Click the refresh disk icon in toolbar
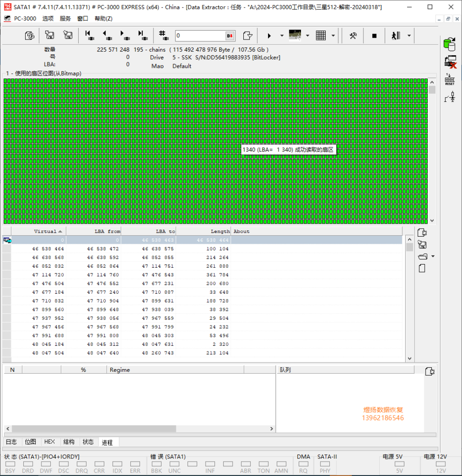 point(29,36)
